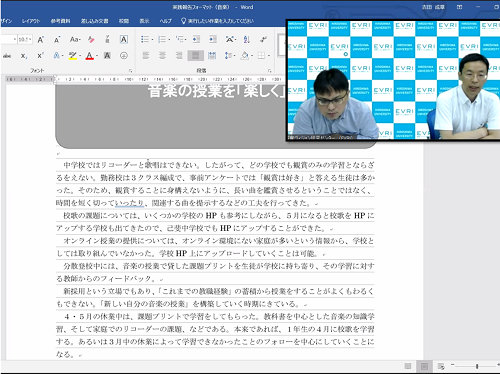Expand the font color dropdown arrow
Screen dimensions: 500x374
[x=97, y=56]
